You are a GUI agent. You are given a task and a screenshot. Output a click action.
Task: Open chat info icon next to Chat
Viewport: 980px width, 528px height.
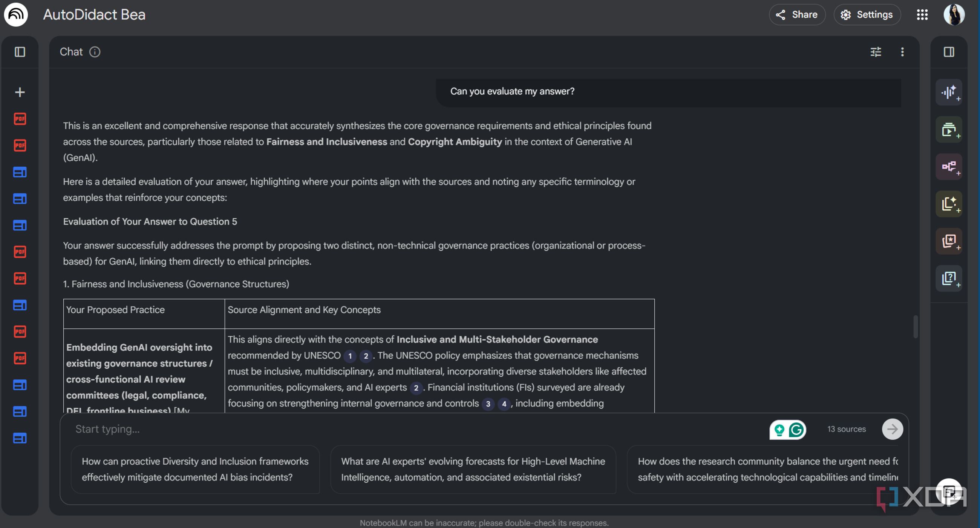(95, 52)
